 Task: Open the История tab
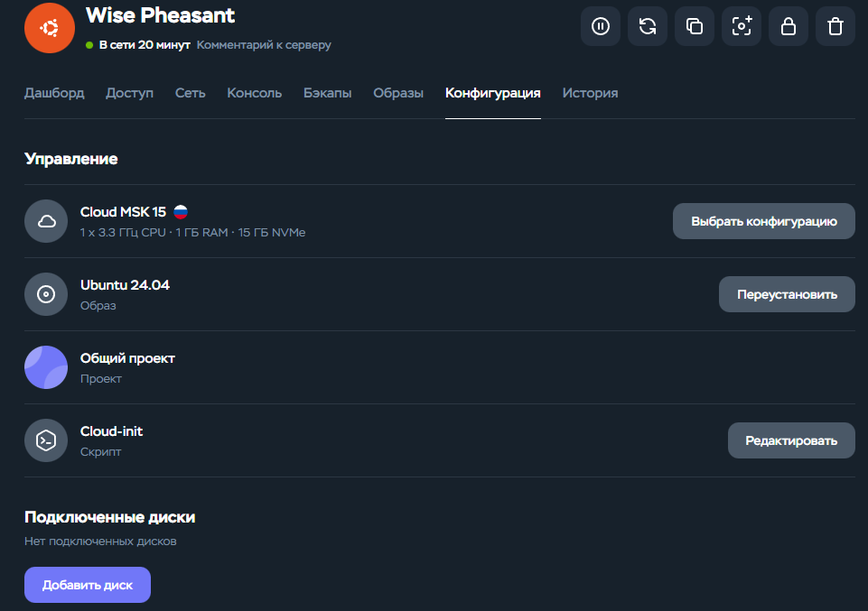590,93
